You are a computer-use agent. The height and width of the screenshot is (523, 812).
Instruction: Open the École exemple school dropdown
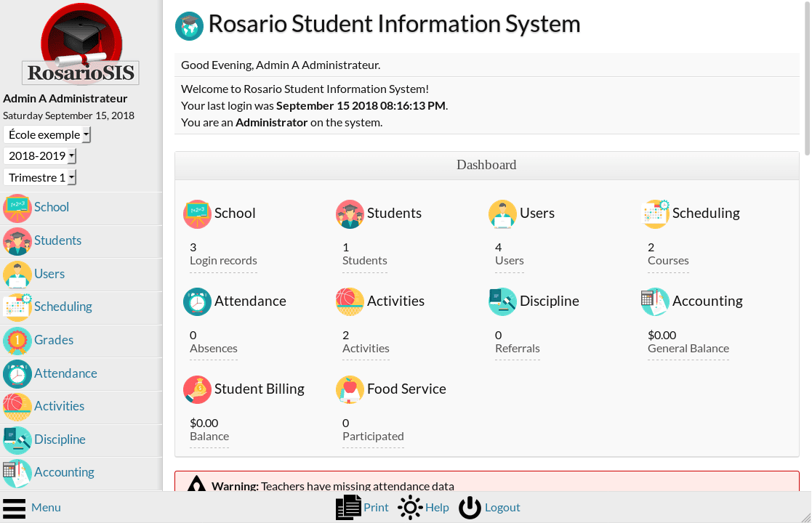47,134
